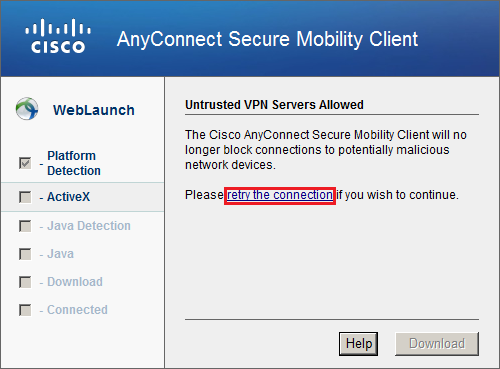Screen dimensions: 500x369
Task: Select the Platform Detection step label
Action: click(74, 163)
